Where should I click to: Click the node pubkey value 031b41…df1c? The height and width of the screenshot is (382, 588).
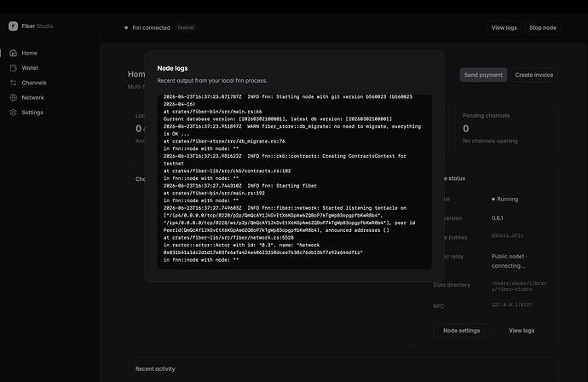(507, 235)
